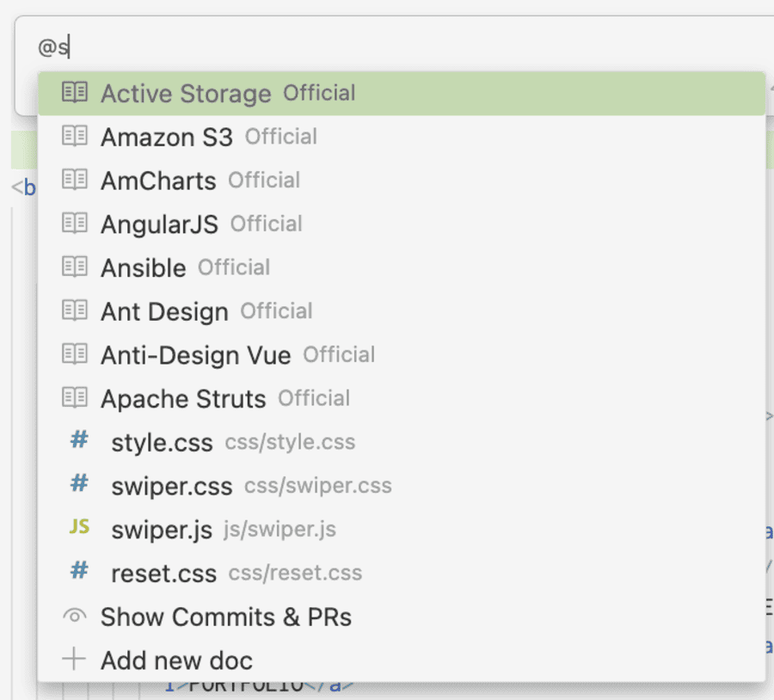Click the hash icon next to swiper.css
The image size is (774, 700).
79,482
